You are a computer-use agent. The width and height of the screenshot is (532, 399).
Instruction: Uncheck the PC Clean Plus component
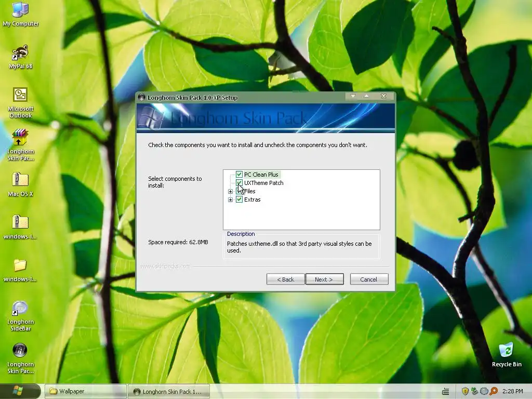point(239,175)
